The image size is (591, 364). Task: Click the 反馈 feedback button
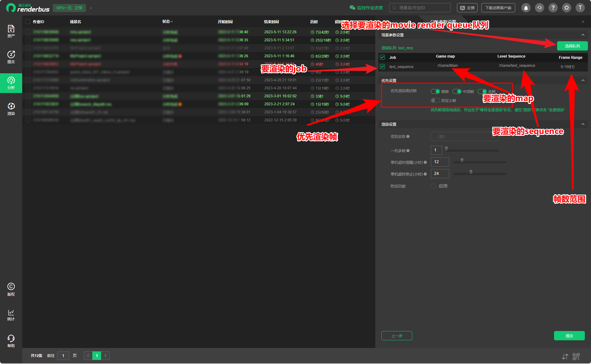[467, 8]
